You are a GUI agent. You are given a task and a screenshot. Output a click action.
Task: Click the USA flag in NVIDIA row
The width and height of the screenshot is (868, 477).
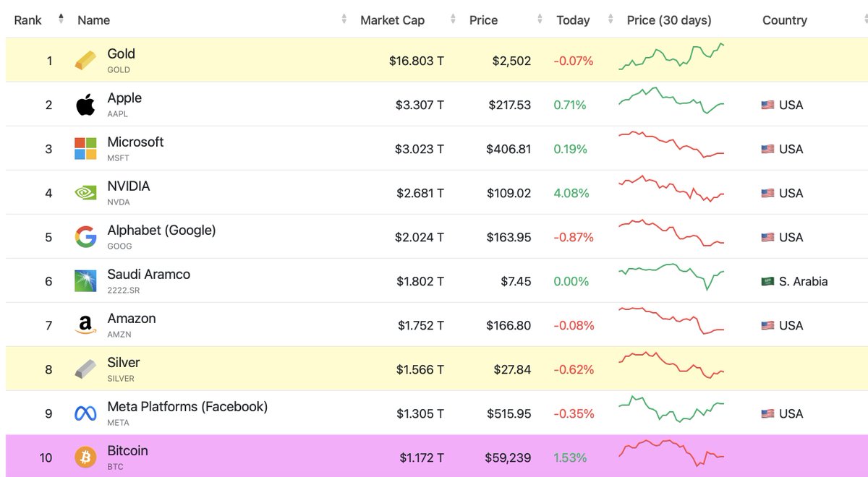tap(768, 194)
